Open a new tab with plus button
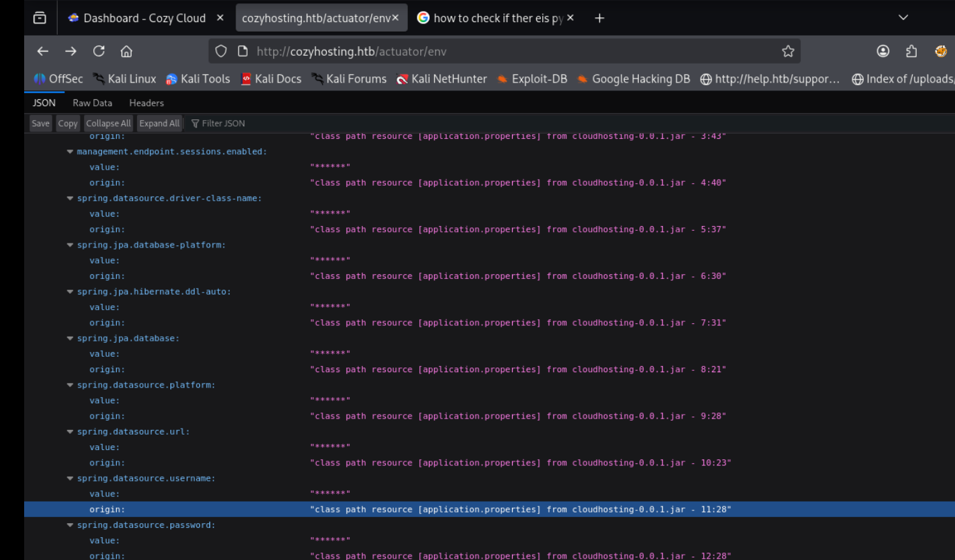This screenshot has height=560, width=955. pyautogui.click(x=599, y=18)
